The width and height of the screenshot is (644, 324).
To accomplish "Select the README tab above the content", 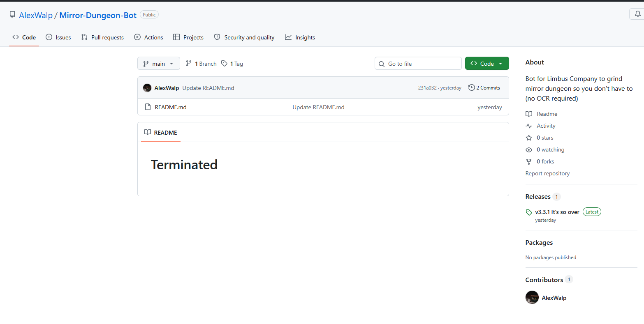I will pyautogui.click(x=161, y=133).
